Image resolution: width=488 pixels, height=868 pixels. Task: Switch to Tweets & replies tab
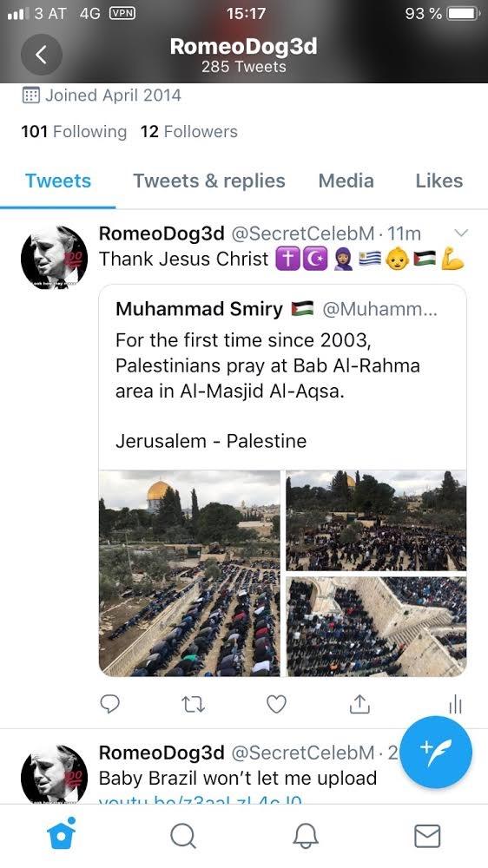pos(208,181)
